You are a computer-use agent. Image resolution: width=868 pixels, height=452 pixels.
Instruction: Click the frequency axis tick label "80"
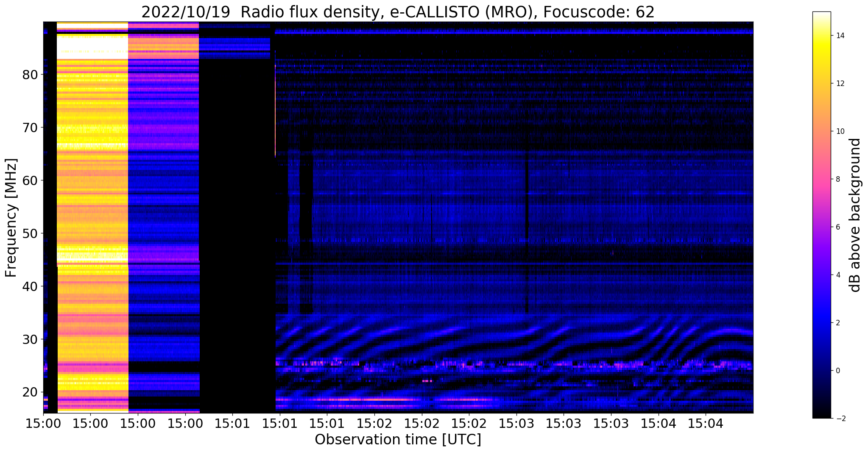(30, 75)
